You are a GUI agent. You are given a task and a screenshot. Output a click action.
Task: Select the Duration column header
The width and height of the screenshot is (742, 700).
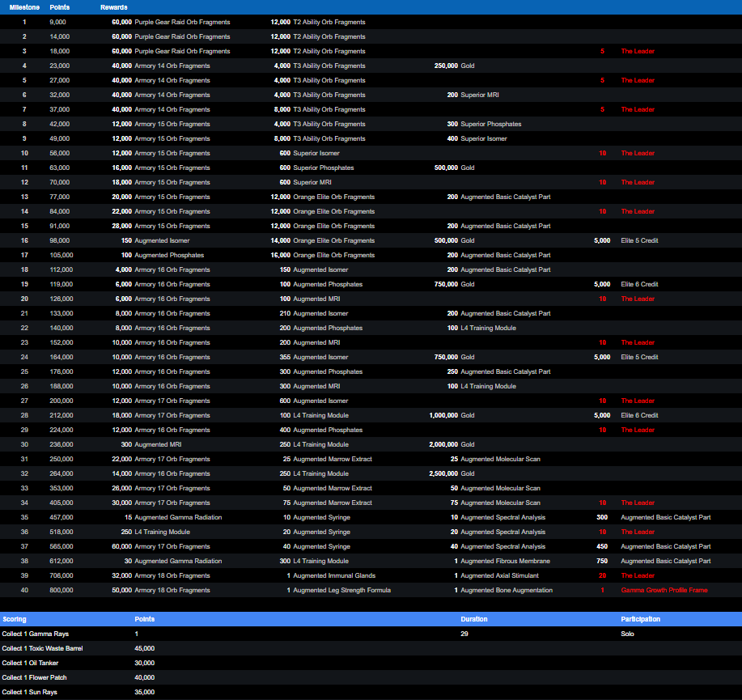[x=474, y=619]
